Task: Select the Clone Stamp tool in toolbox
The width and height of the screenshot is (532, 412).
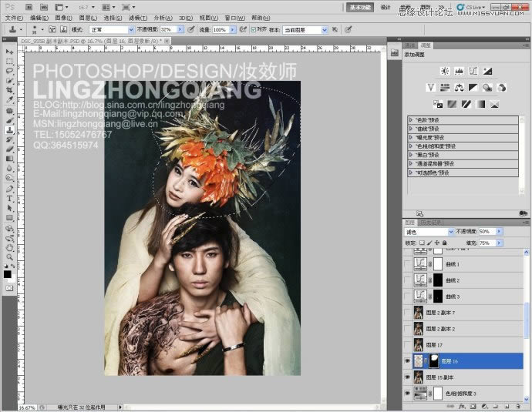Action: (9, 130)
